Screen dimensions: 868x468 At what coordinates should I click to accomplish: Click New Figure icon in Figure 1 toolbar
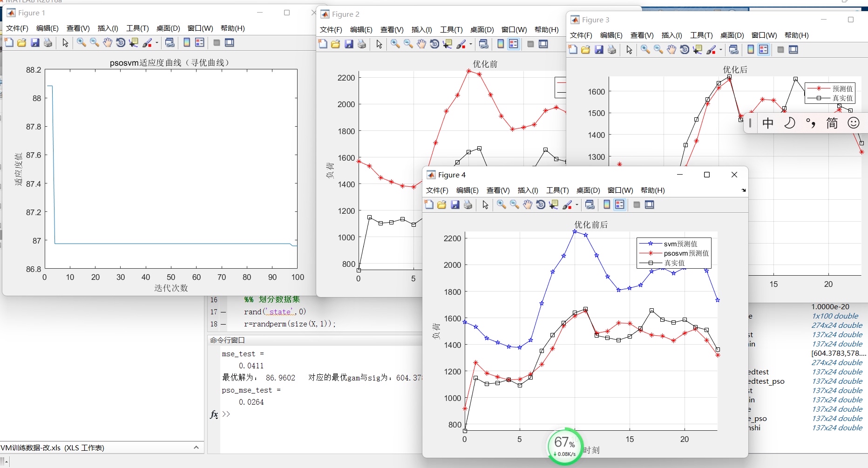(9, 43)
